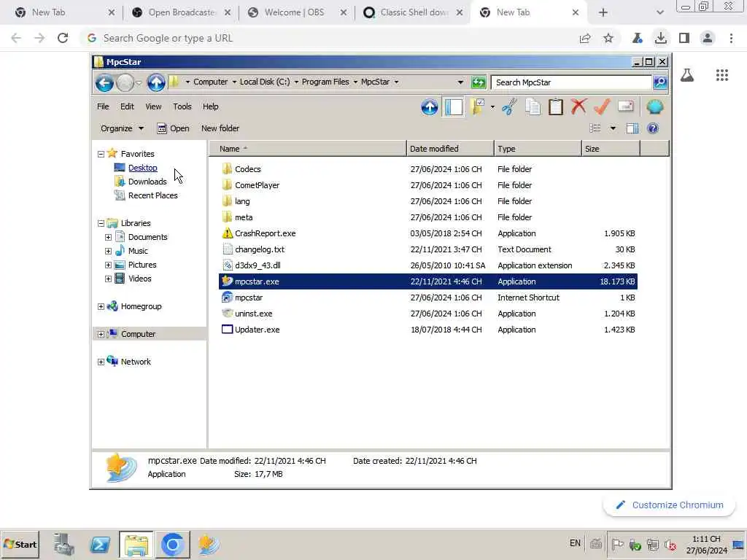Select uninst.exe file

[253, 314]
